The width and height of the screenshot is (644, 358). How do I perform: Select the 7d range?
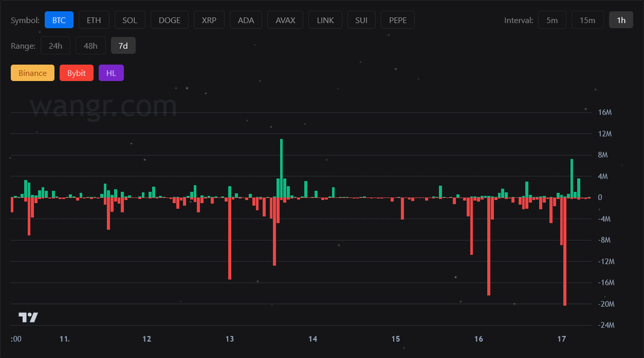point(123,46)
